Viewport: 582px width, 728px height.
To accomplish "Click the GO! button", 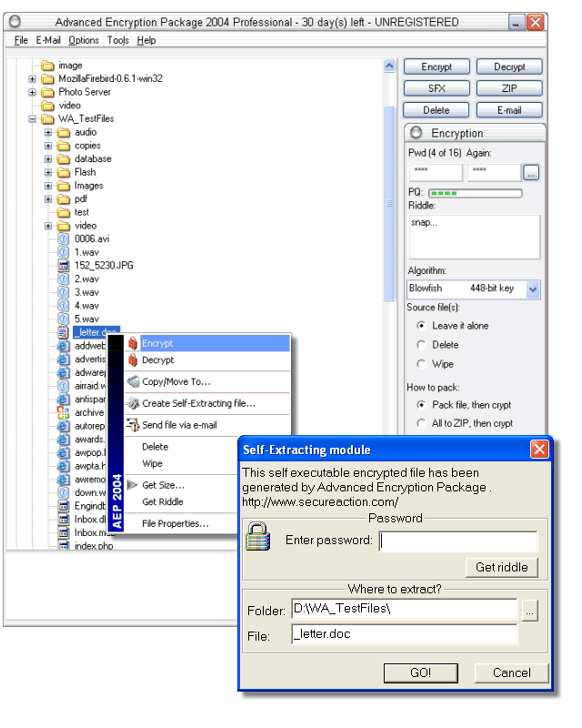I will coord(420,672).
